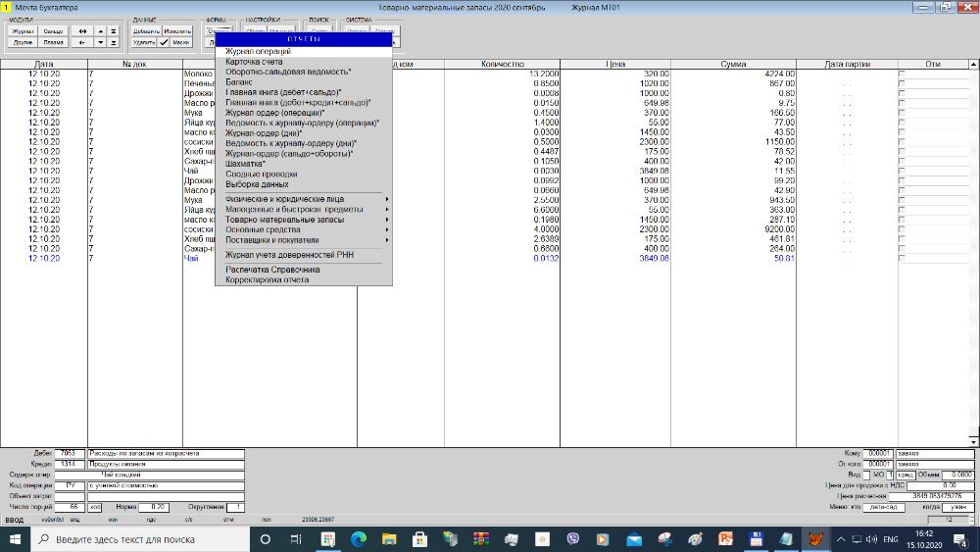The height and width of the screenshot is (552, 980).
Task: Click the volume icon in system tray
Action: click(871, 539)
